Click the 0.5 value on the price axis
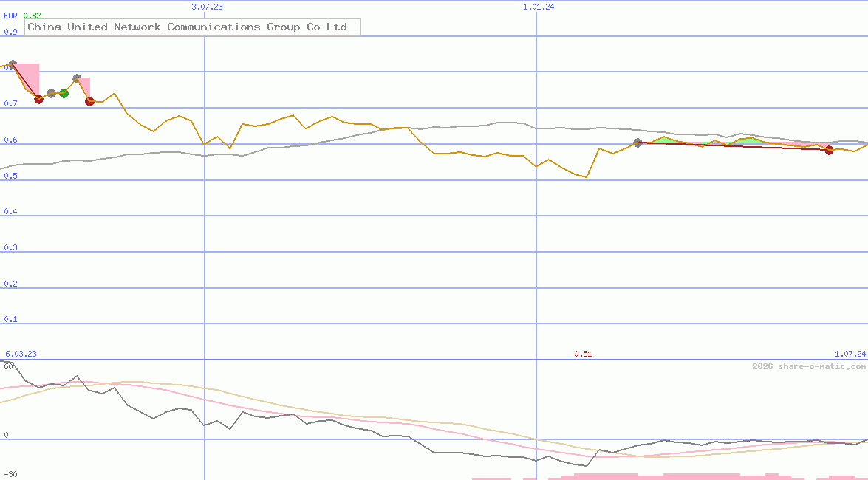Screen dimensions: 868x480 click(x=10, y=175)
